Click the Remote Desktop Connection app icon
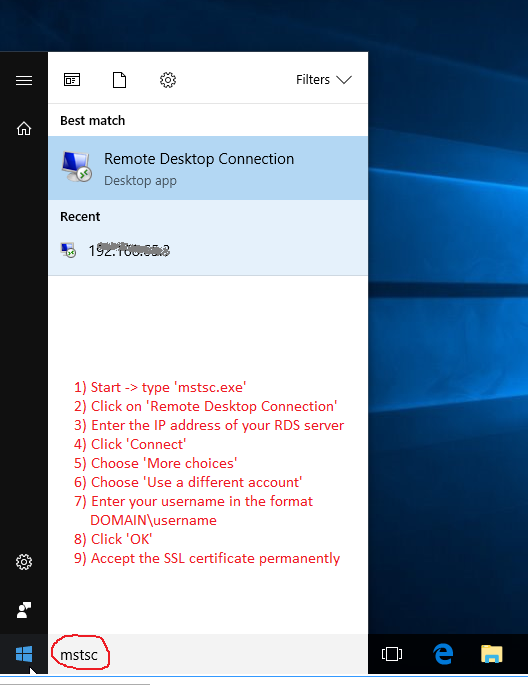The width and height of the screenshot is (528, 685). tap(77, 166)
